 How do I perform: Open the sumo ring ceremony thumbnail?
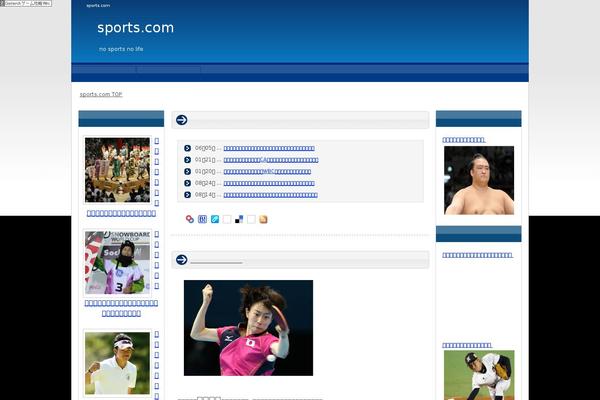[117, 170]
